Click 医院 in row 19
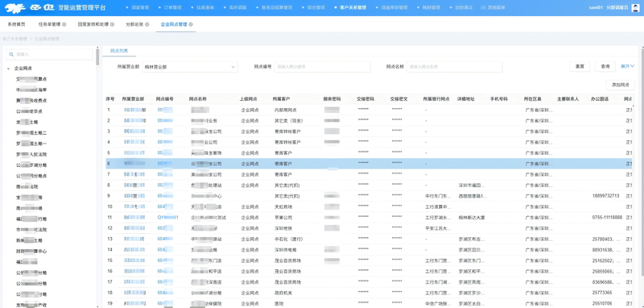Image resolution: width=644 pixels, height=308 pixels. pos(279,303)
